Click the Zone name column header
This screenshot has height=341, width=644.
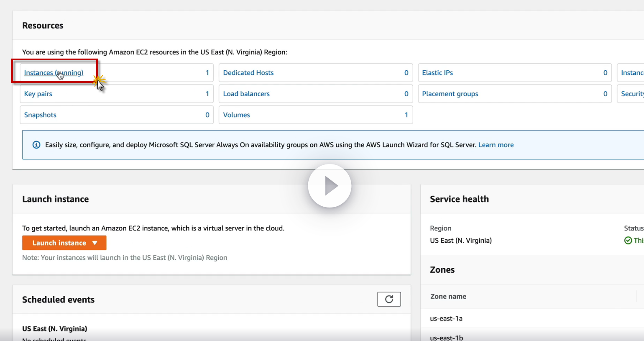448,296
